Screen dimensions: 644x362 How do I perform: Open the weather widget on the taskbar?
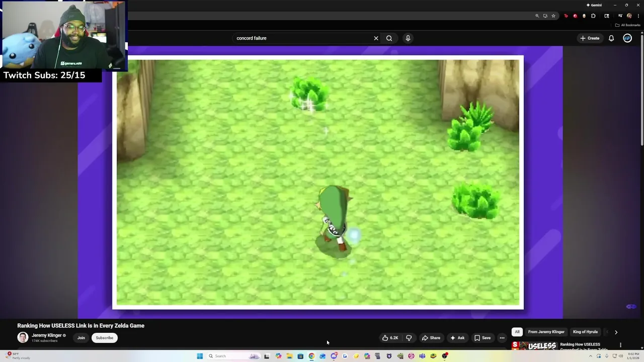point(18,356)
